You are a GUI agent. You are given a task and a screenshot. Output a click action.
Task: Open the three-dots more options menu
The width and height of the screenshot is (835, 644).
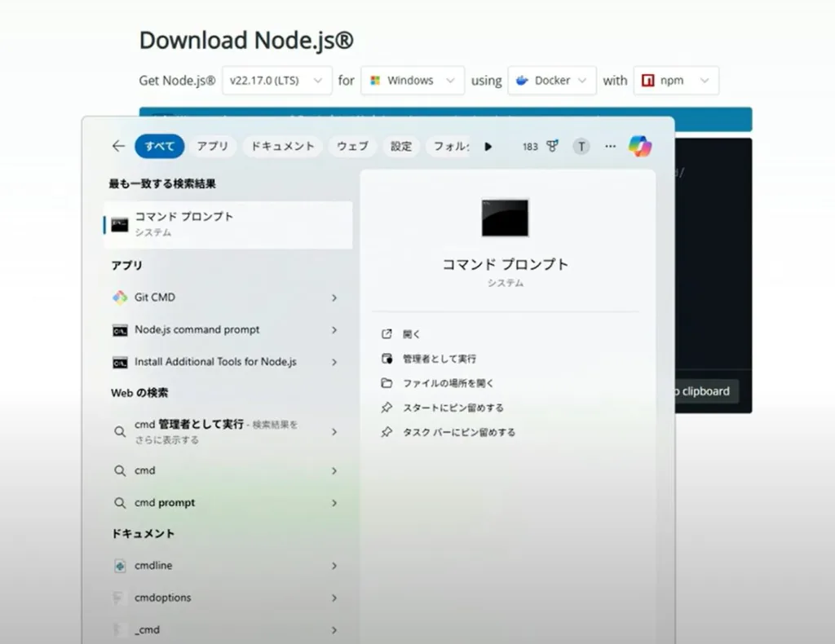[610, 147]
